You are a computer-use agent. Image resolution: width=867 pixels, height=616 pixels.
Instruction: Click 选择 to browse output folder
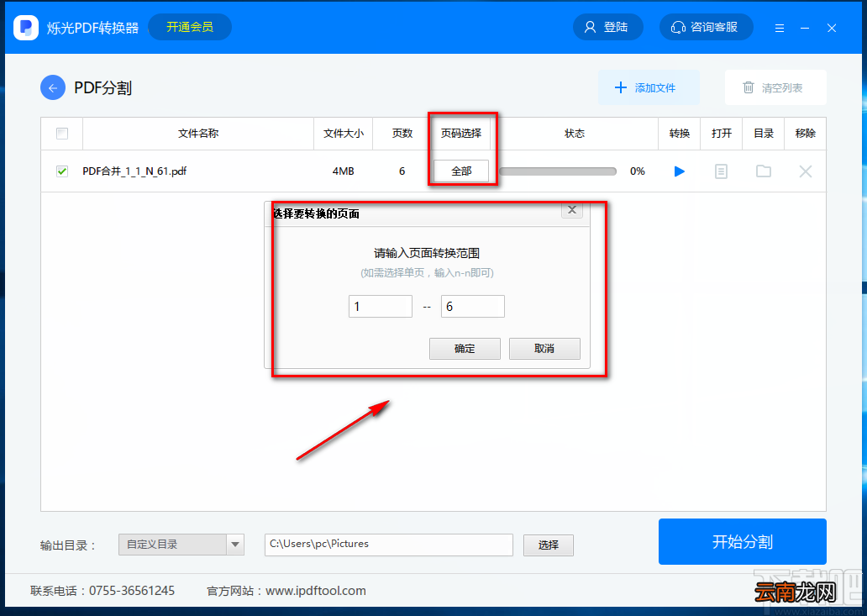tap(549, 545)
